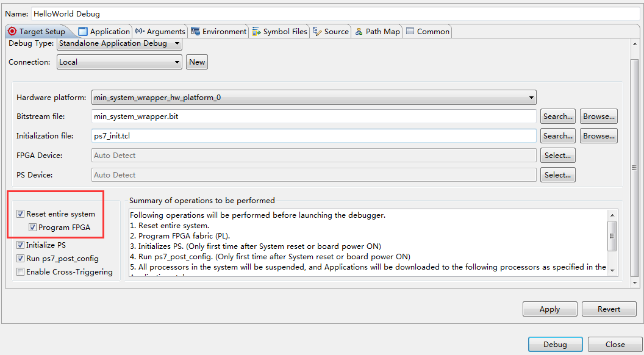Click the summary panel scroll down arrow
Viewport: 644px width, 355px height.
tap(613, 271)
